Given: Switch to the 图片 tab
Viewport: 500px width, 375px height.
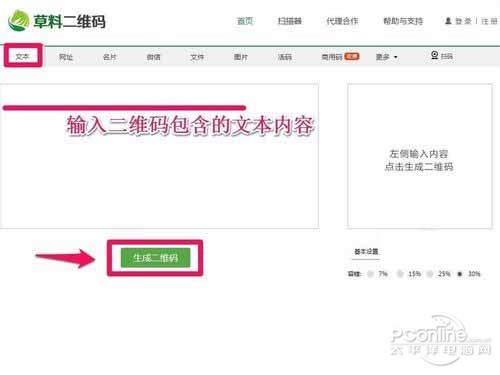Looking at the screenshot, I should point(241,57).
